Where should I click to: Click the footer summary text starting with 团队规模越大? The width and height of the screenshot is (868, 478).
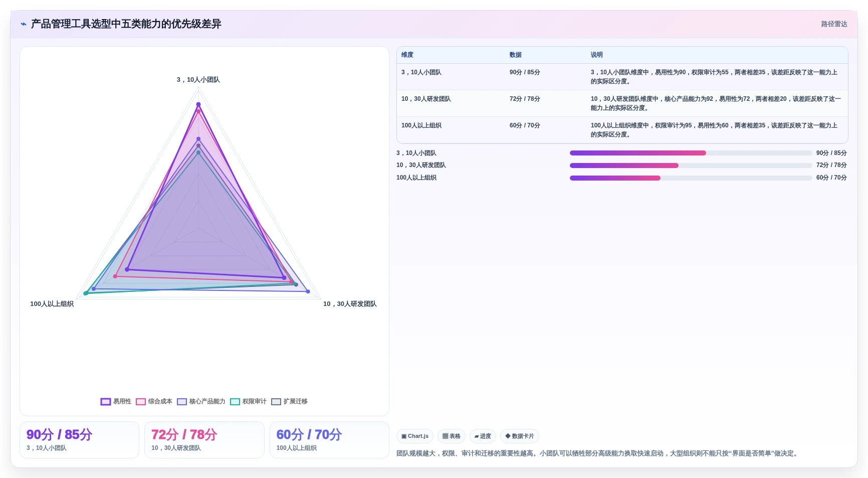[x=598, y=453]
